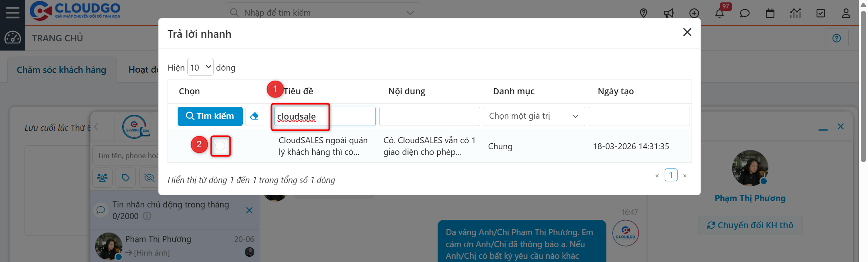The height and width of the screenshot is (262, 868).
Task: Open the reports chart icon
Action: tap(795, 13)
